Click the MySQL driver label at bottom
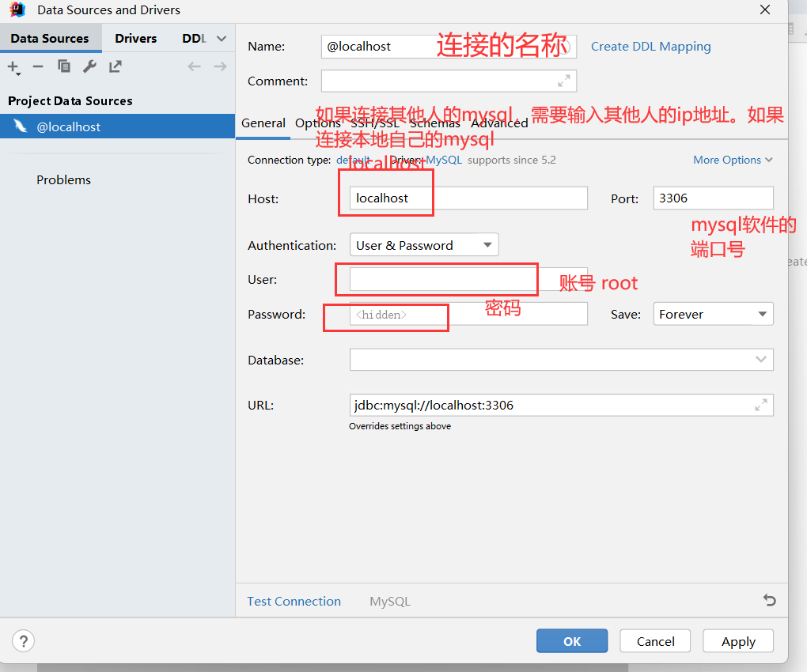The image size is (807, 672). point(389,601)
